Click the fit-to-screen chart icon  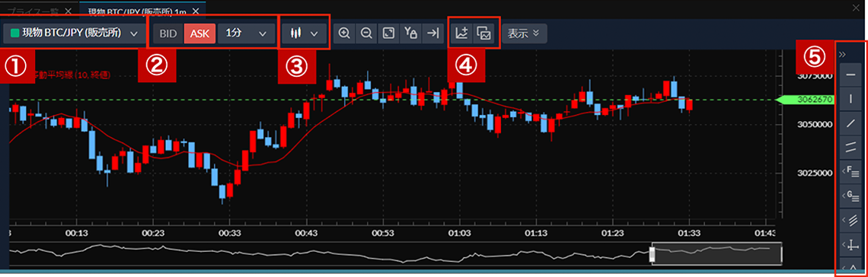[388, 33]
